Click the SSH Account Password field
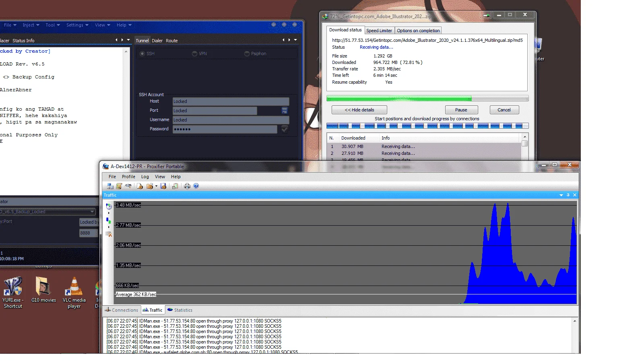The height and width of the screenshot is (362, 644). [225, 129]
